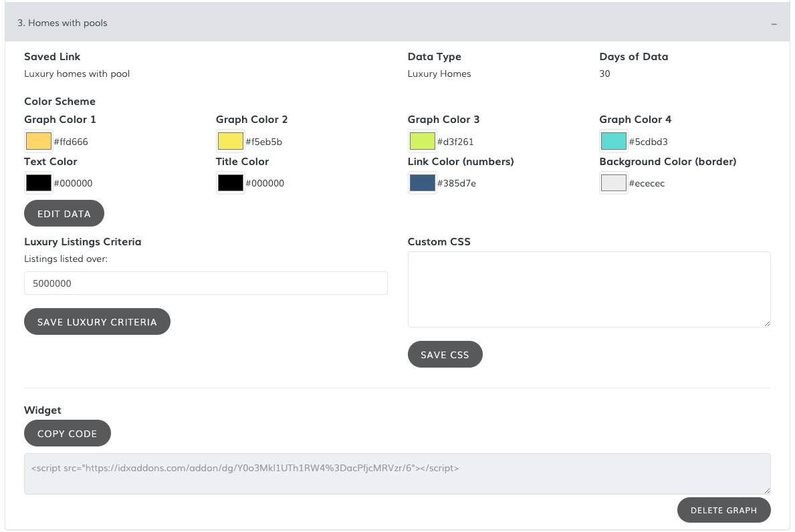Copy the widget code
The height and width of the screenshot is (532, 795).
point(67,433)
